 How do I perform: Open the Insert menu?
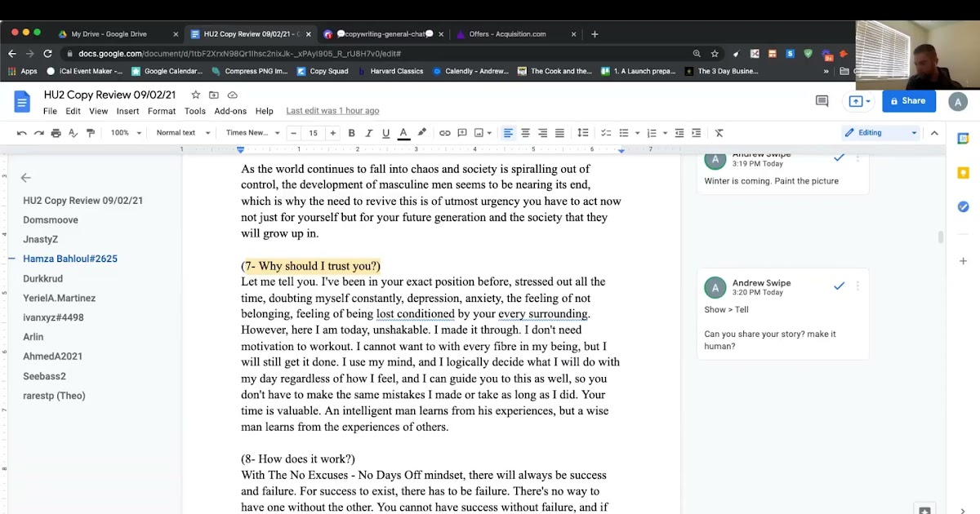tap(127, 111)
